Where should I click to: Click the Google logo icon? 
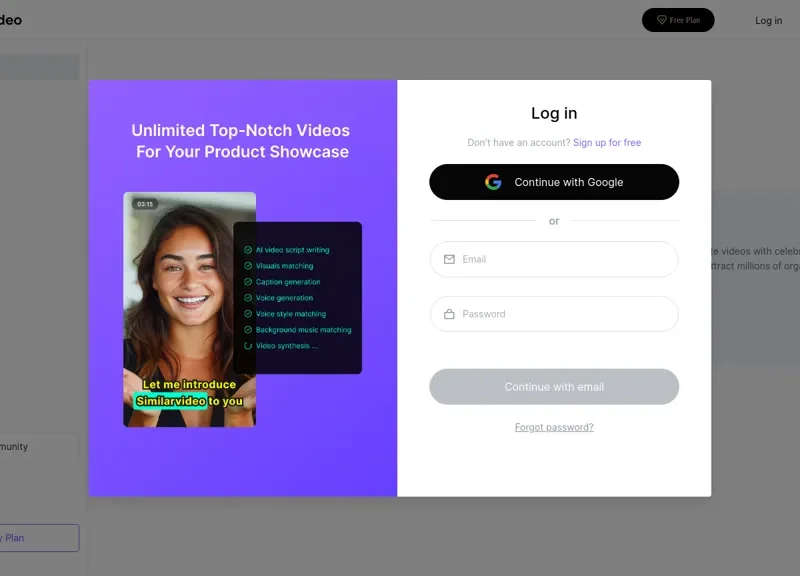[x=493, y=182]
